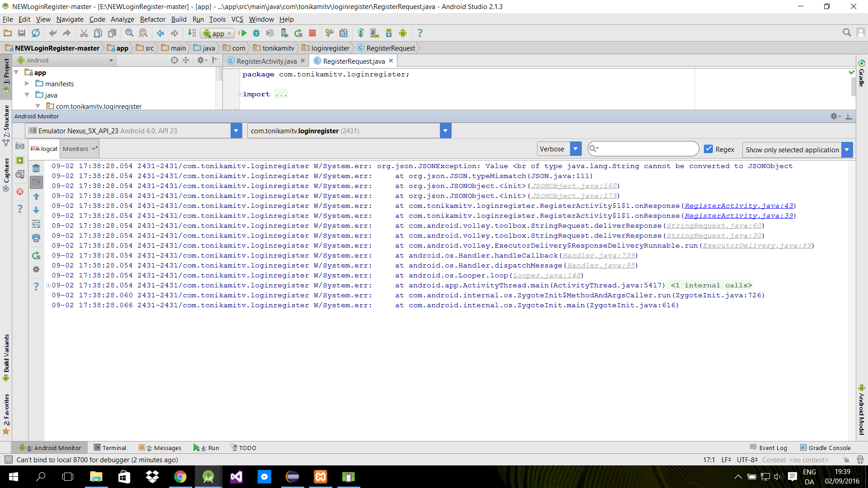The height and width of the screenshot is (488, 868).
Task: Open Chrome from the Windows taskbar
Action: coord(180,477)
